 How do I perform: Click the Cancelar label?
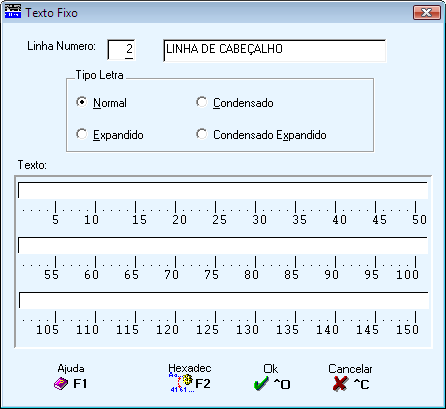[350, 369]
